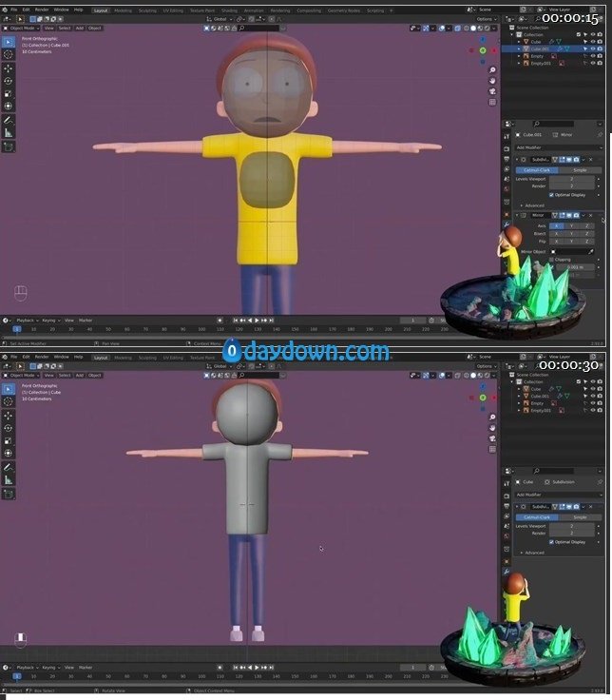Activate the Select Box tool in bottom frame toolbar

8,389
